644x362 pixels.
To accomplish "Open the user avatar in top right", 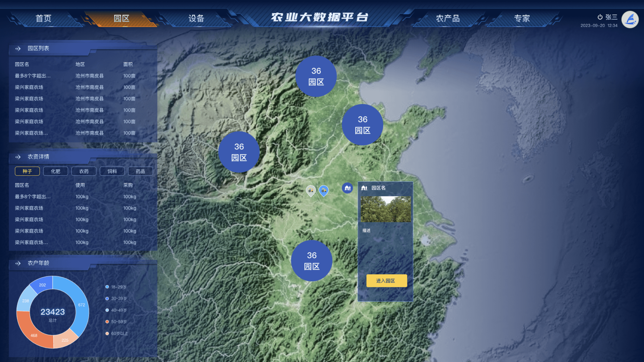I will click(x=630, y=19).
